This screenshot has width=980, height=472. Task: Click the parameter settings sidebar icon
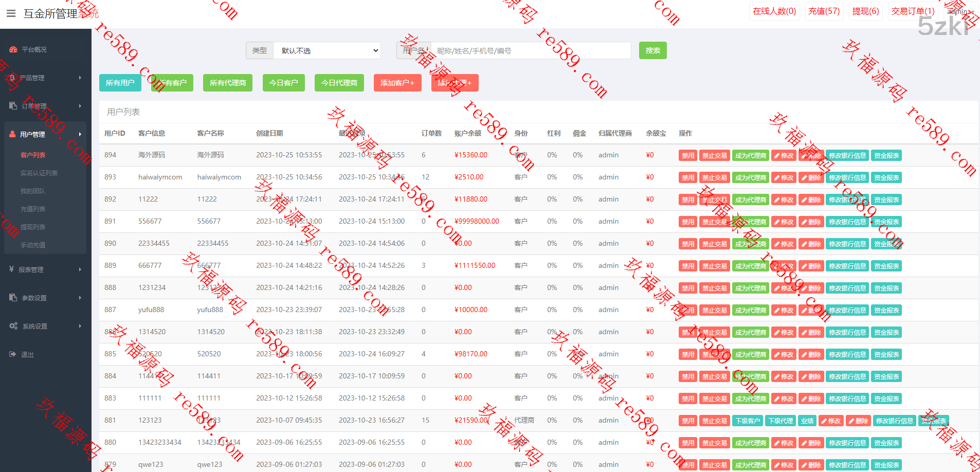[13, 298]
